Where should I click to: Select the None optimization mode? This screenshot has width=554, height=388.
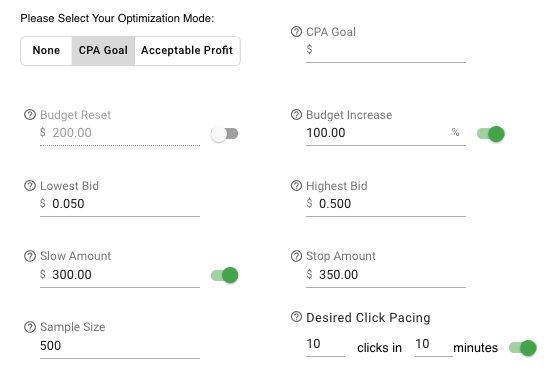[46, 51]
